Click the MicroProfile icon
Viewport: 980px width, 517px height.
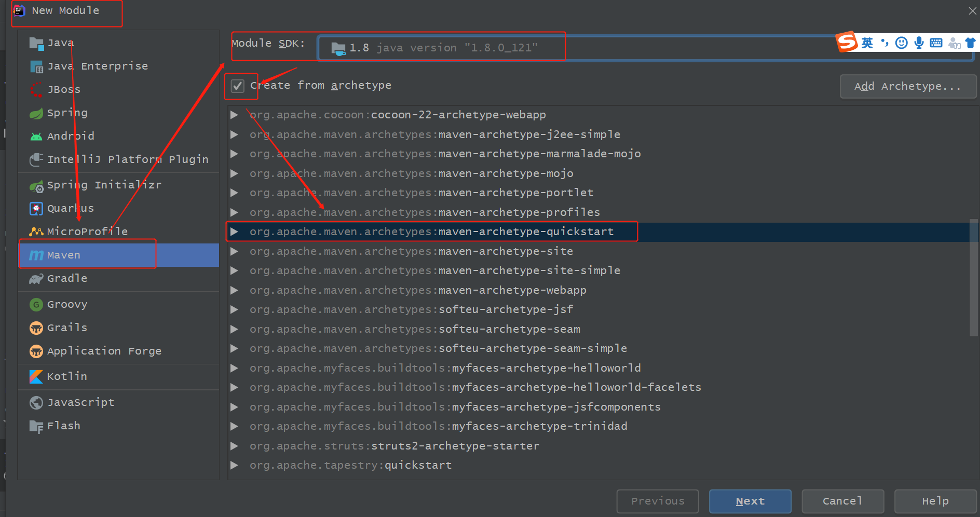tap(36, 232)
